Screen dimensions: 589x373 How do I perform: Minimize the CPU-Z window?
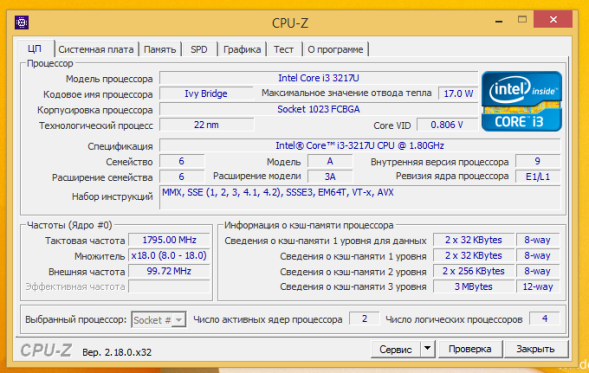coord(499,20)
